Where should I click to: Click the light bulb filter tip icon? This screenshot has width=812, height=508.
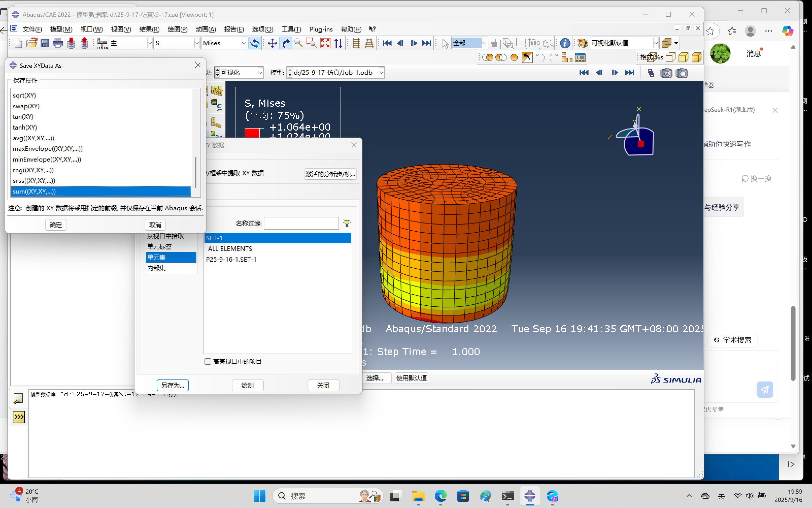(347, 223)
